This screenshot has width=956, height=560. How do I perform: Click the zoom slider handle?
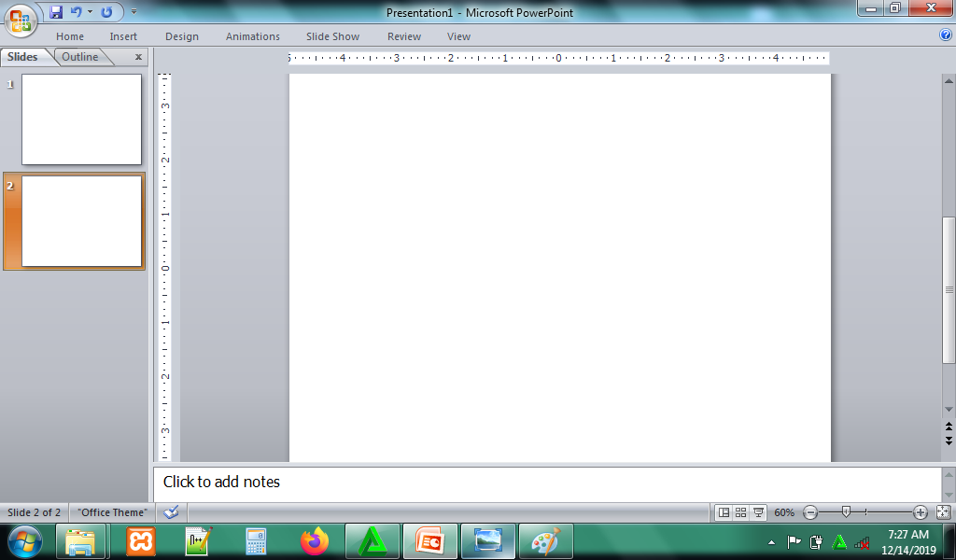[x=846, y=512]
